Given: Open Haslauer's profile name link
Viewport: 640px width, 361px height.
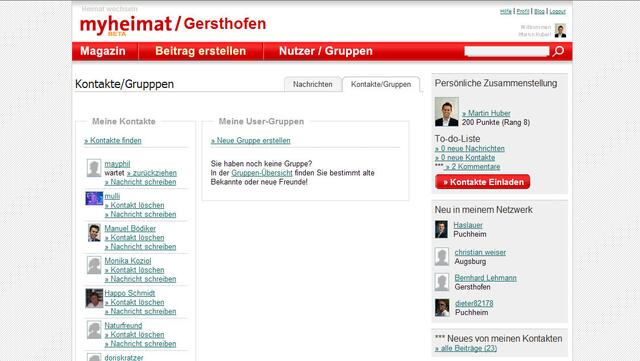Looking at the screenshot, I should pyautogui.click(x=468, y=225).
